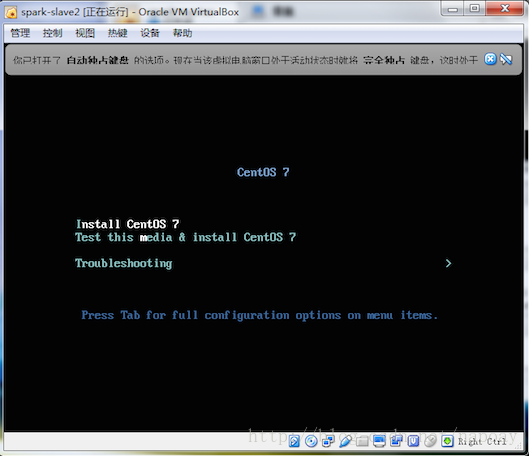Maximize the VirtualBox window
The height and width of the screenshot is (456, 529).
(475, 8)
